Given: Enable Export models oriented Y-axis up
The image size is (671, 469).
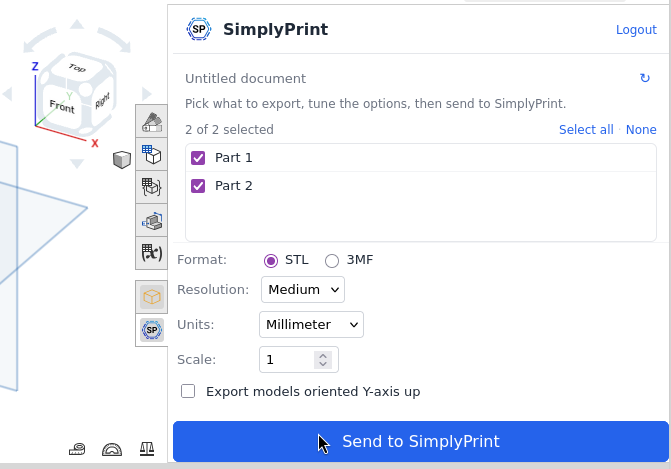Looking at the screenshot, I should tap(188, 391).
